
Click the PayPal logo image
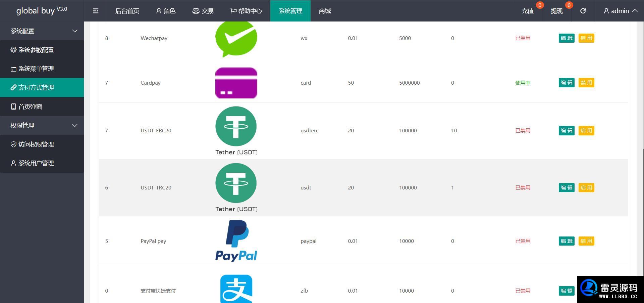click(x=236, y=241)
